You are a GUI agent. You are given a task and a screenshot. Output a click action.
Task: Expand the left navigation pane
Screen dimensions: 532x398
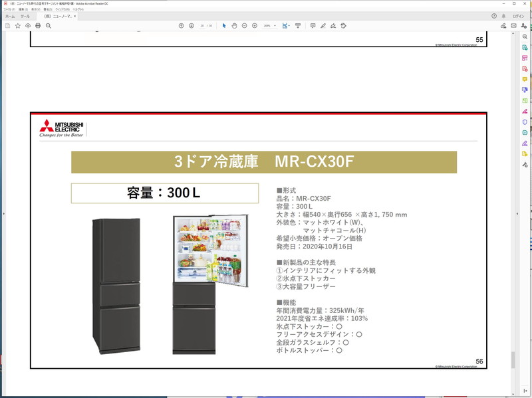[3, 214]
